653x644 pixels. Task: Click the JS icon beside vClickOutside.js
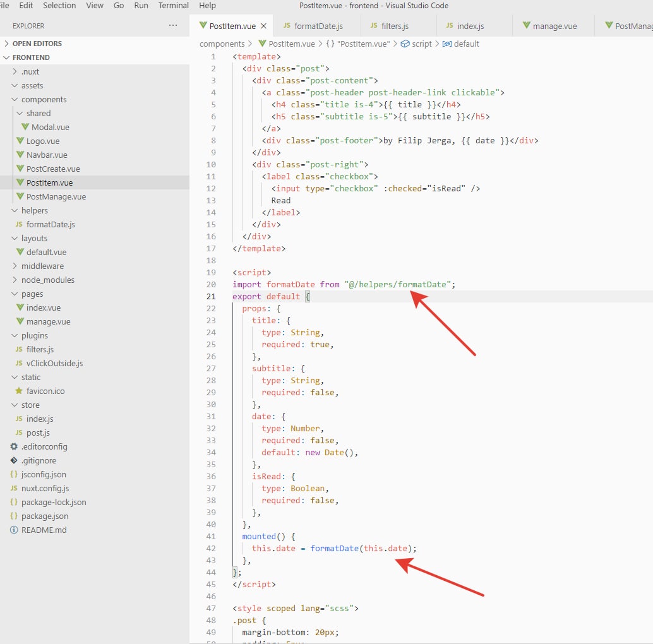[x=19, y=363]
